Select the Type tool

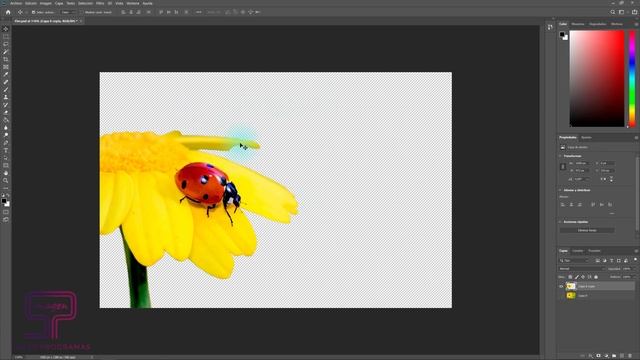(x=6, y=151)
